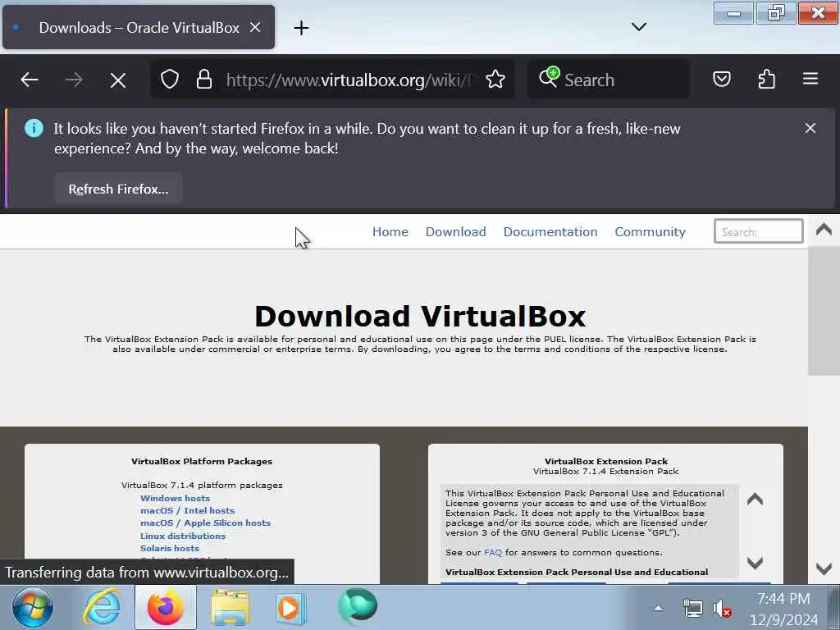Click the notification info icon
The image size is (840, 630).
click(34, 128)
